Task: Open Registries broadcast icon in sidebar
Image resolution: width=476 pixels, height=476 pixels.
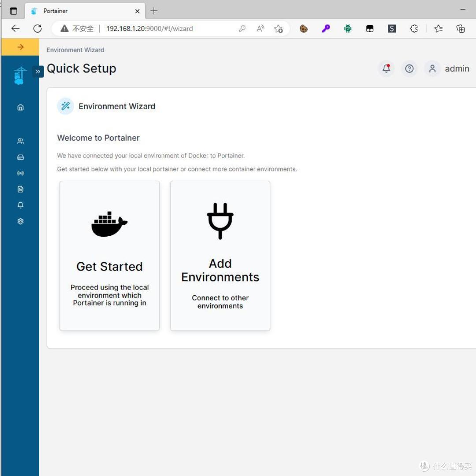Action: coord(20,173)
